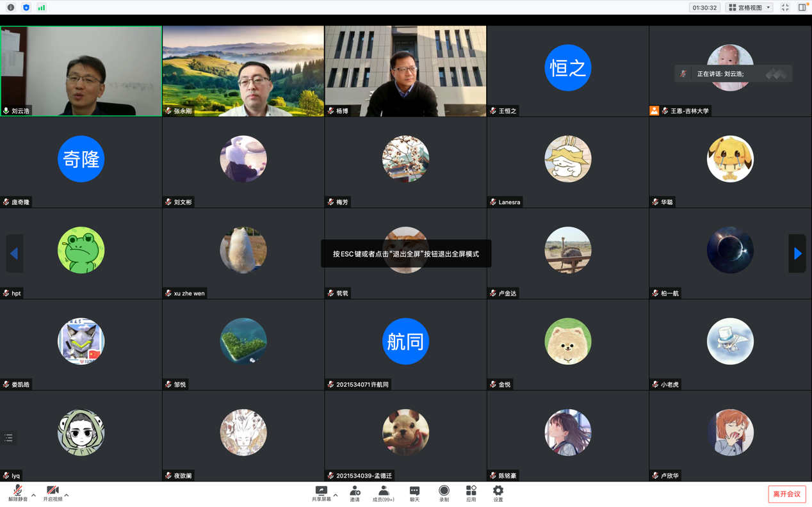Open the settings (设置) gear
812x507 pixels.
498,493
